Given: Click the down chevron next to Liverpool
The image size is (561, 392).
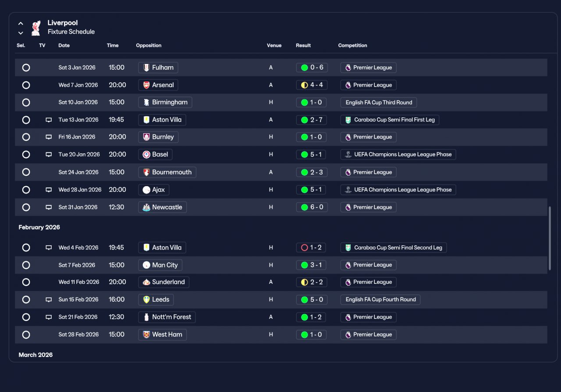Looking at the screenshot, I should click(21, 33).
